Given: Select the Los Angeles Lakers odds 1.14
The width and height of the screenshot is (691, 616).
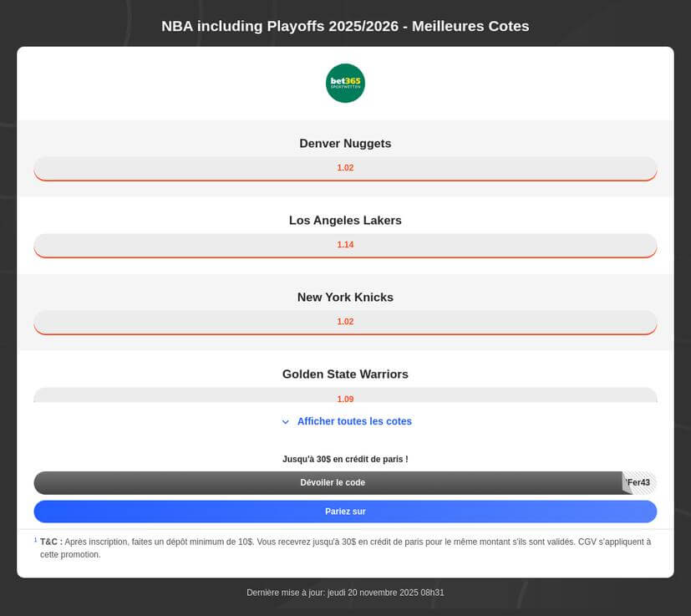Looking at the screenshot, I should (x=345, y=245).
